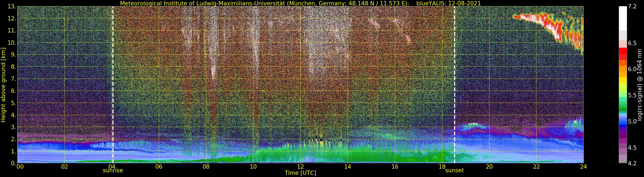Image resolution: width=644 pixels, height=177 pixels.
Task: Click the 'Height above ground [km]' axis label
Action: click(x=3, y=85)
